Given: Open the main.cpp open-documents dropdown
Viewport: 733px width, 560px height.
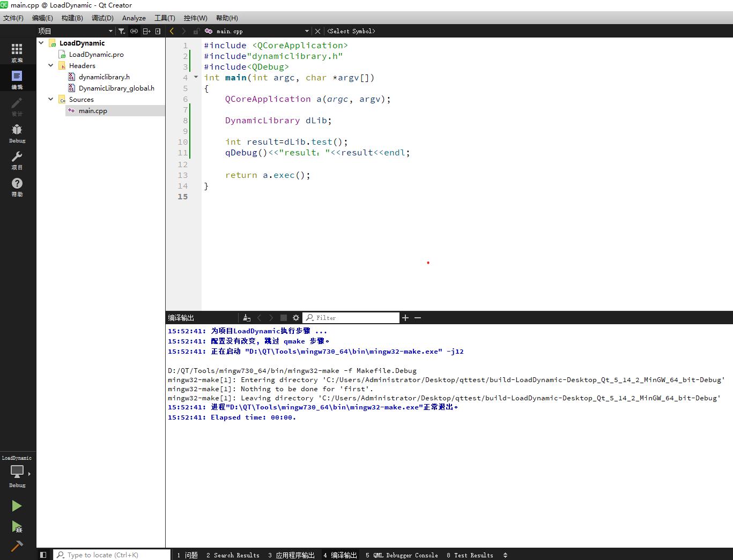Looking at the screenshot, I should pyautogui.click(x=307, y=31).
